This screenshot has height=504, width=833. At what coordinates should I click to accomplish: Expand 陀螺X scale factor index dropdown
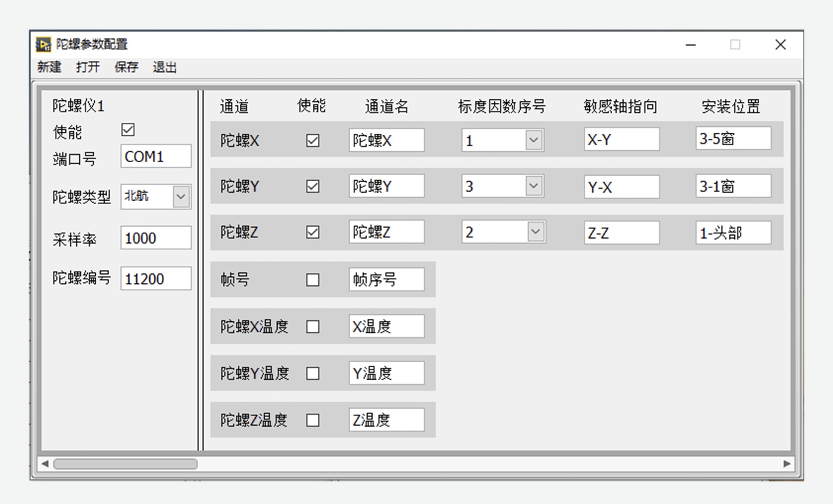pyautogui.click(x=534, y=140)
